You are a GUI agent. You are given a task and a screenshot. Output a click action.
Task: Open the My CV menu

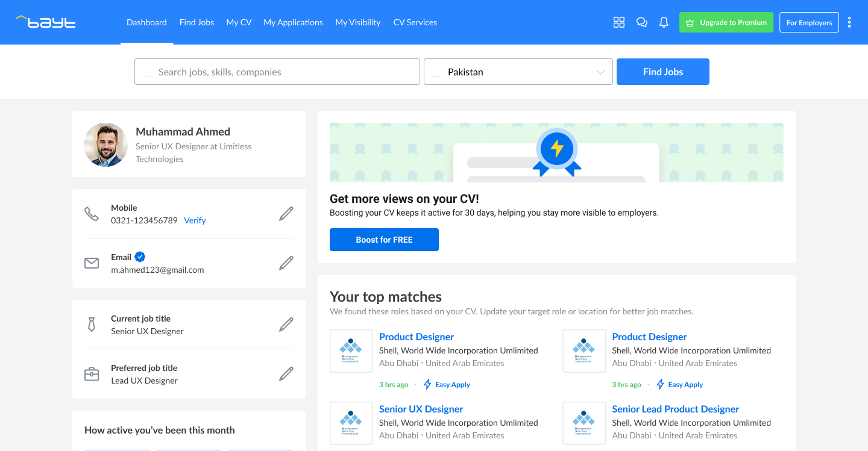(x=239, y=22)
